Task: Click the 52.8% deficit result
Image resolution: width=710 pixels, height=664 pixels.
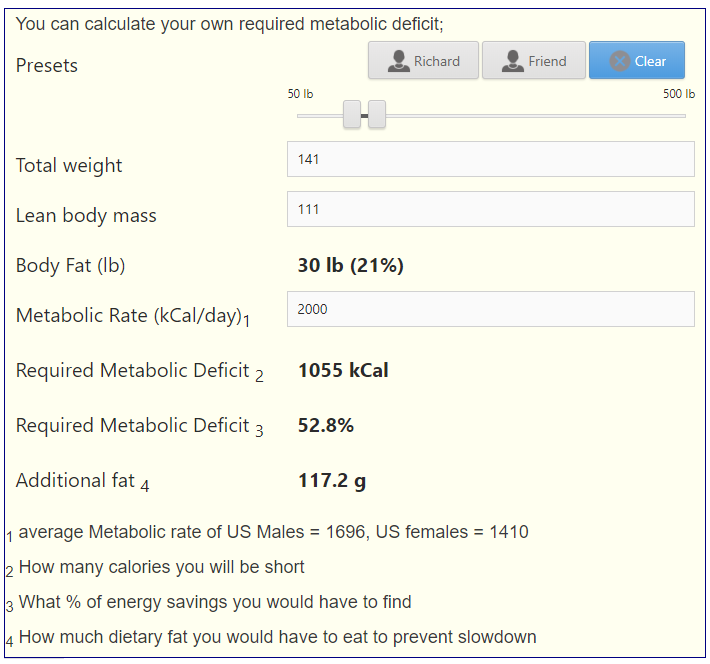Action: pos(326,425)
